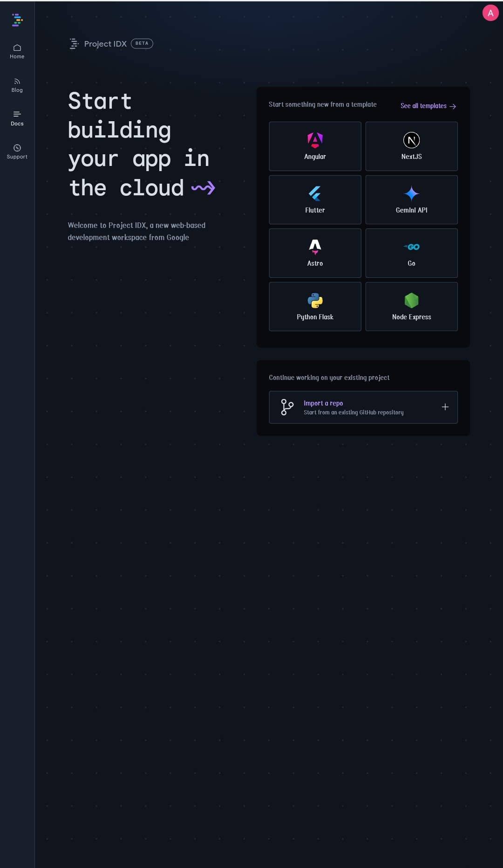Create a Python Flask project
503x868 pixels.
coord(315,307)
